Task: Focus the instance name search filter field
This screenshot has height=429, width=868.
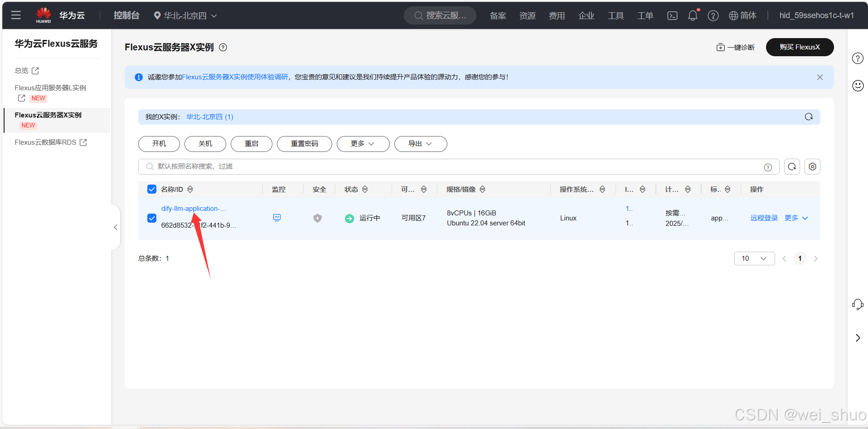Action: click(x=459, y=167)
